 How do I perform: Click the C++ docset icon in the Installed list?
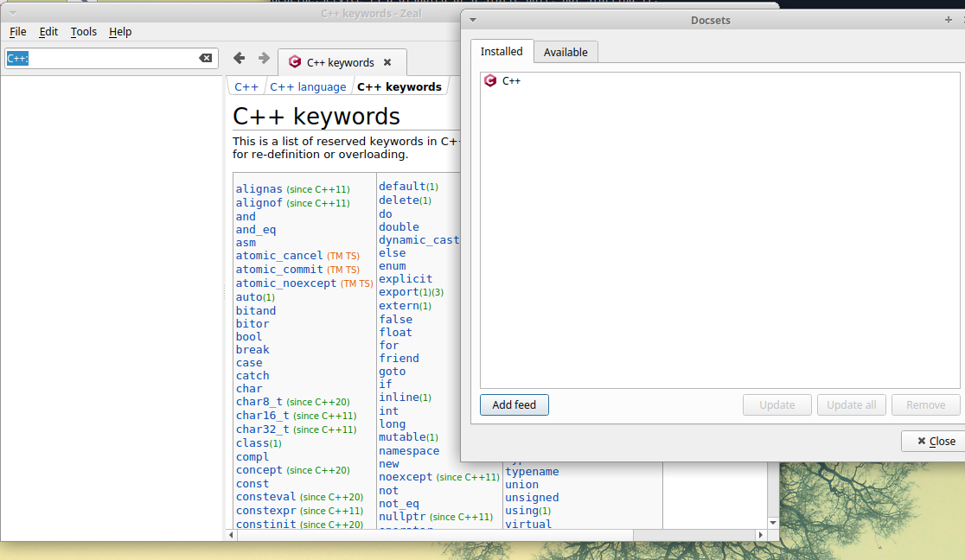490,80
